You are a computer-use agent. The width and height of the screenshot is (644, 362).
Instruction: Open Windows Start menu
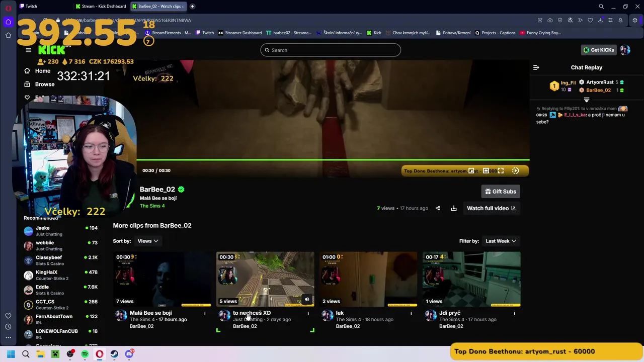pos(11,354)
